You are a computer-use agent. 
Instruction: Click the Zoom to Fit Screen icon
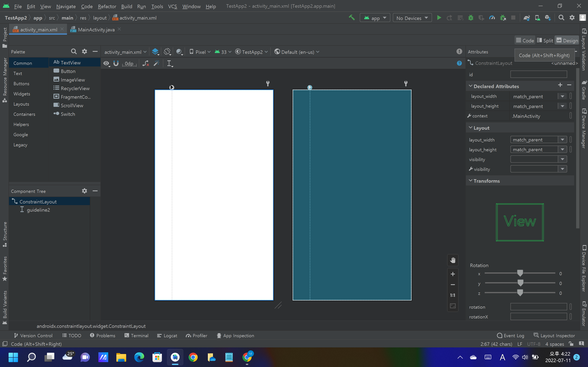[x=453, y=306]
